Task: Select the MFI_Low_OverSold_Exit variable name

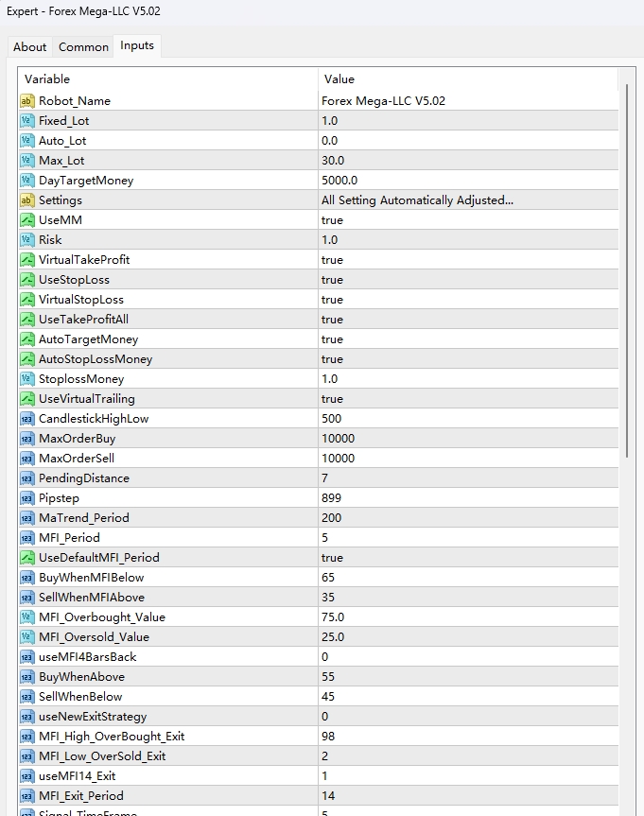Action: (x=102, y=756)
